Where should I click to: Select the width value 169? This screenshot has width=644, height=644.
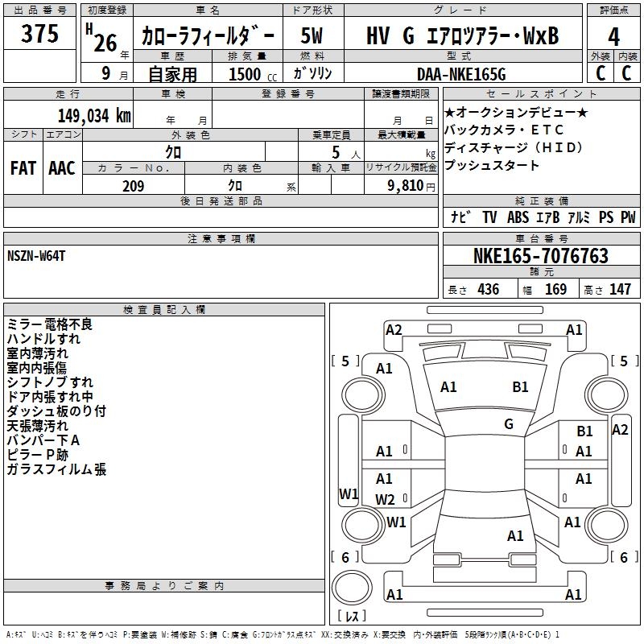(555, 290)
